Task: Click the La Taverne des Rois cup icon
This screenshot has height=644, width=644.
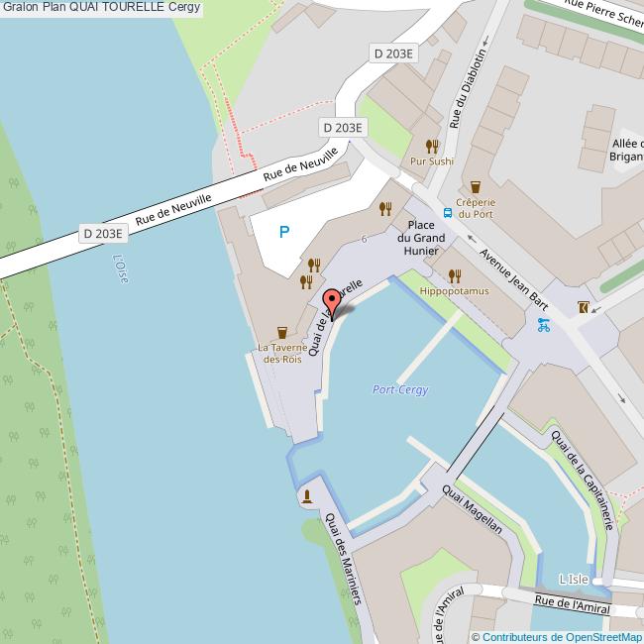Action: point(282,332)
